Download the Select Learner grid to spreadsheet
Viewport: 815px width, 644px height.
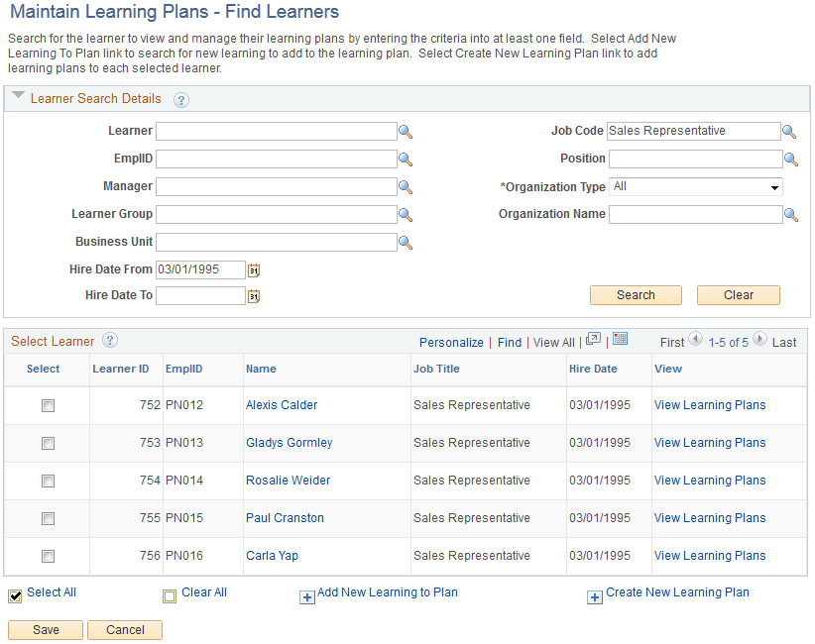click(620, 341)
